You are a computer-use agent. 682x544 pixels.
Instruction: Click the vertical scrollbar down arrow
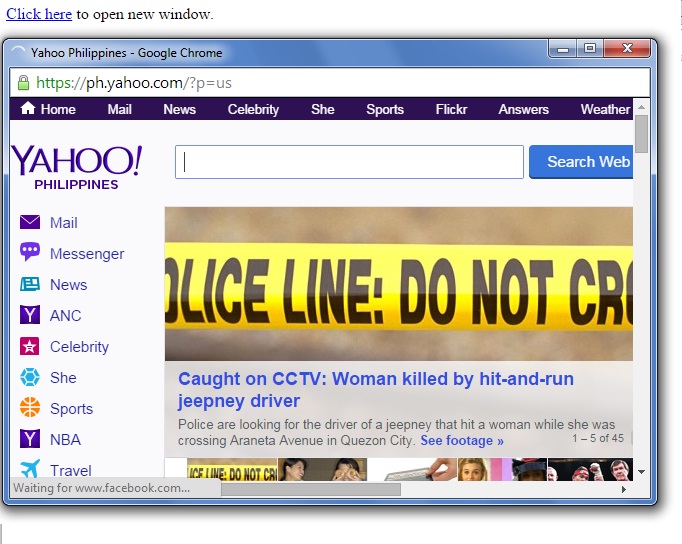641,471
